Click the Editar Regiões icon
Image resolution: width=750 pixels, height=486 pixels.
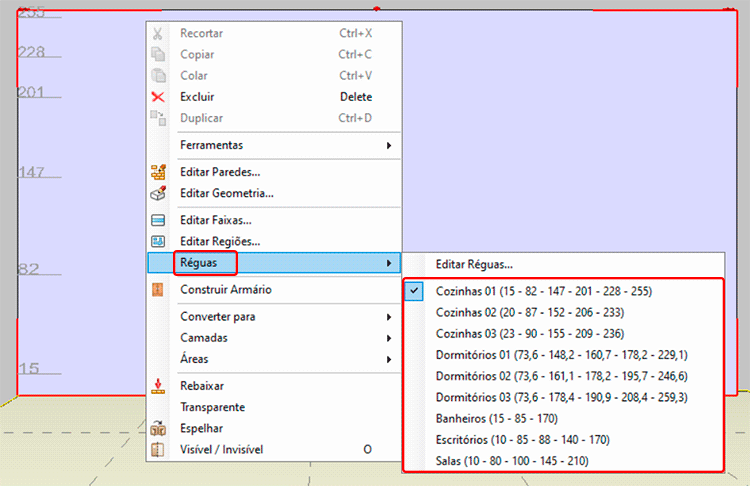tap(157, 241)
